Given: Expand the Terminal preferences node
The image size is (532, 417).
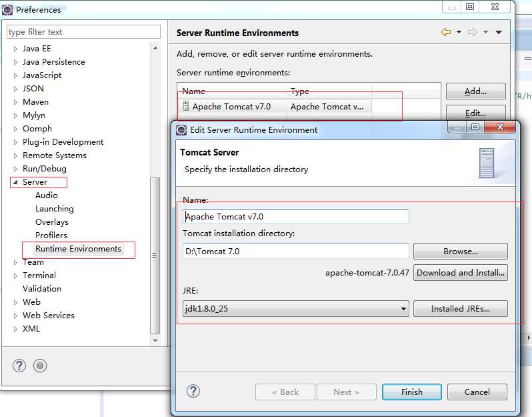Looking at the screenshot, I should click(x=15, y=276).
